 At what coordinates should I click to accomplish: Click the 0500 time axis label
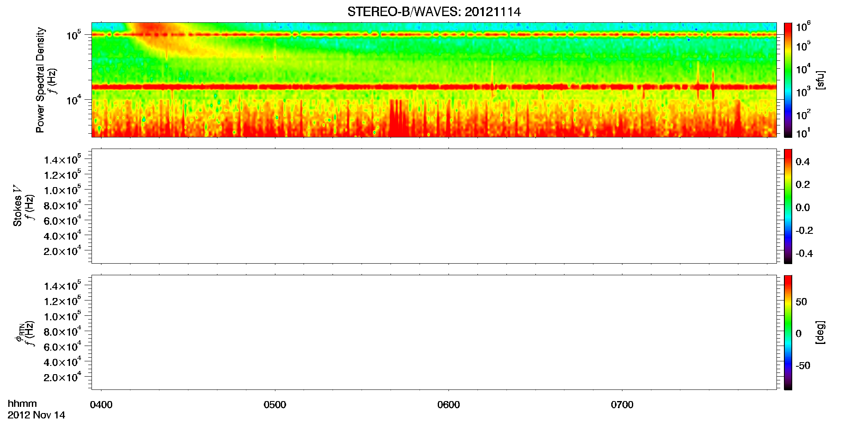point(275,405)
